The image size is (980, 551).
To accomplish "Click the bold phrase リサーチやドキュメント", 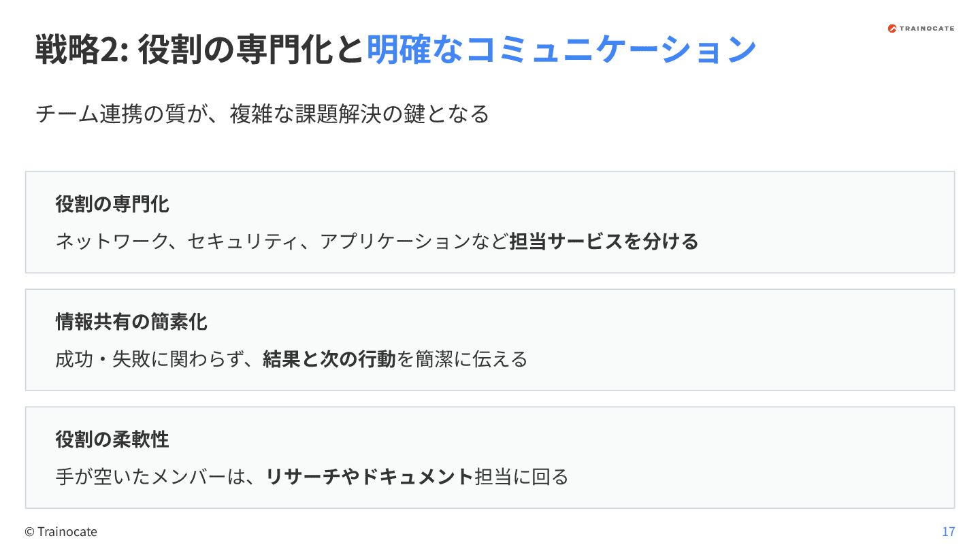I will pos(369,477).
